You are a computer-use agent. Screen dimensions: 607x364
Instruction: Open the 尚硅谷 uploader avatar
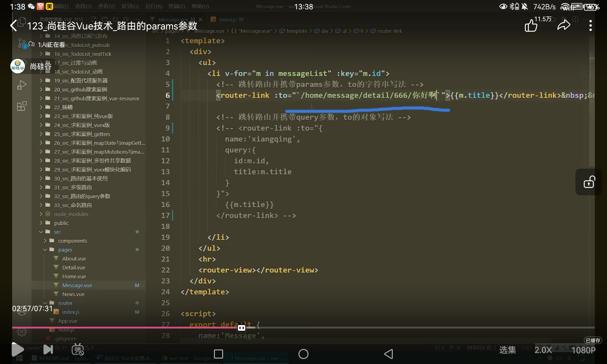click(18, 66)
